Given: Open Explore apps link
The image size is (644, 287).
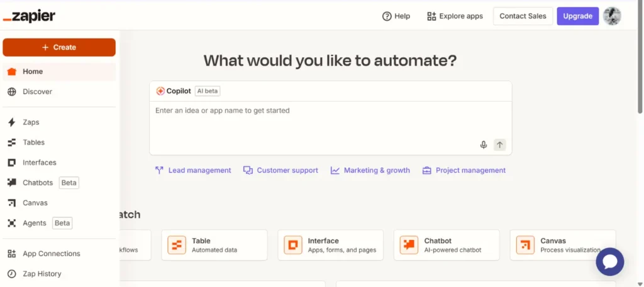Looking at the screenshot, I should [455, 16].
